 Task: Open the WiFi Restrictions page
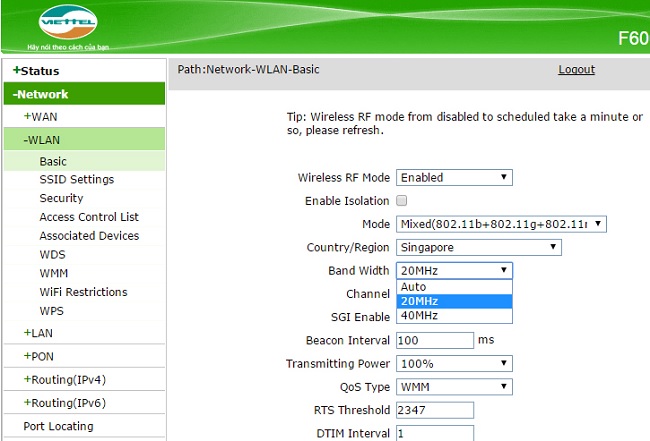coord(83,292)
